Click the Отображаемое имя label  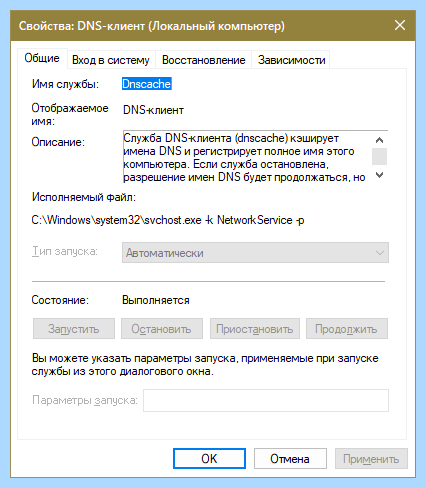click(x=70, y=114)
